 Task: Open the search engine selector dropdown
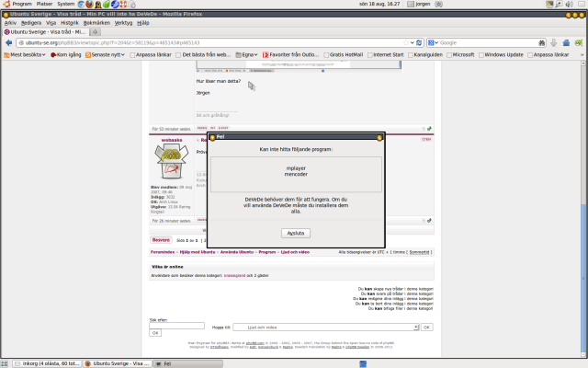click(x=433, y=43)
